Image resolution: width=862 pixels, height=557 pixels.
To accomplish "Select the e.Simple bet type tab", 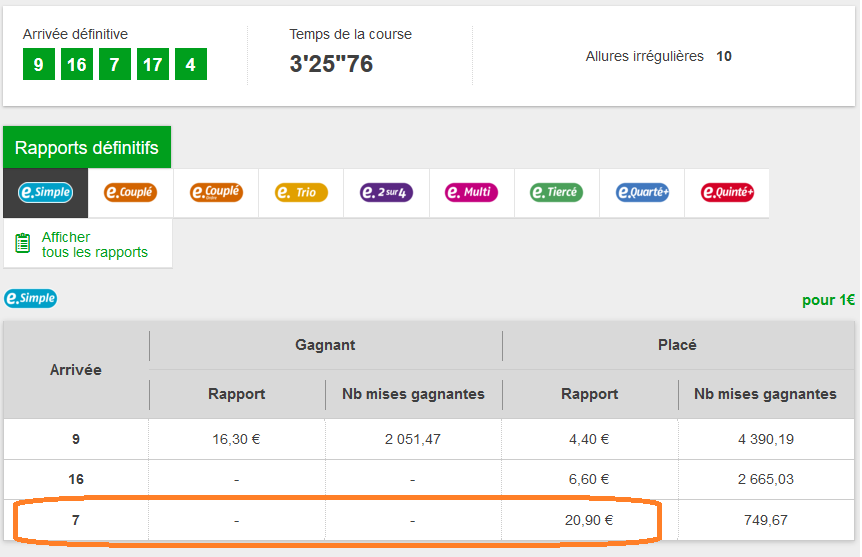I will 46,192.
